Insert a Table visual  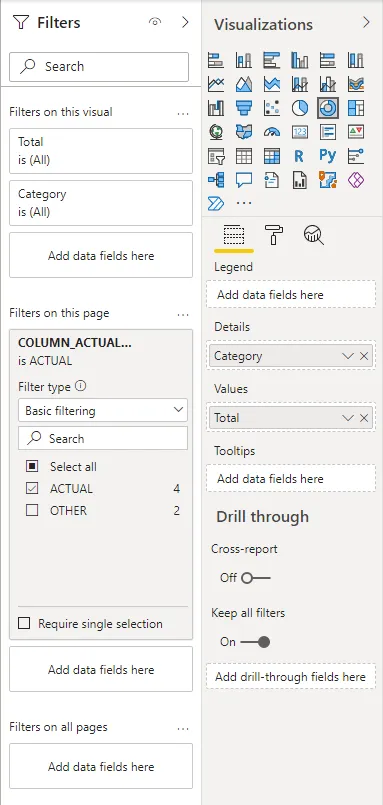click(244, 156)
